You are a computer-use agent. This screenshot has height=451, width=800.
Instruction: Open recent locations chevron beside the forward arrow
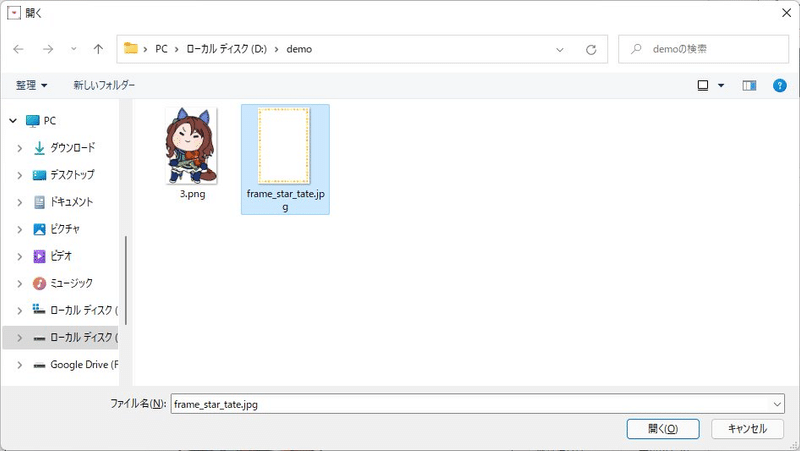[73, 49]
